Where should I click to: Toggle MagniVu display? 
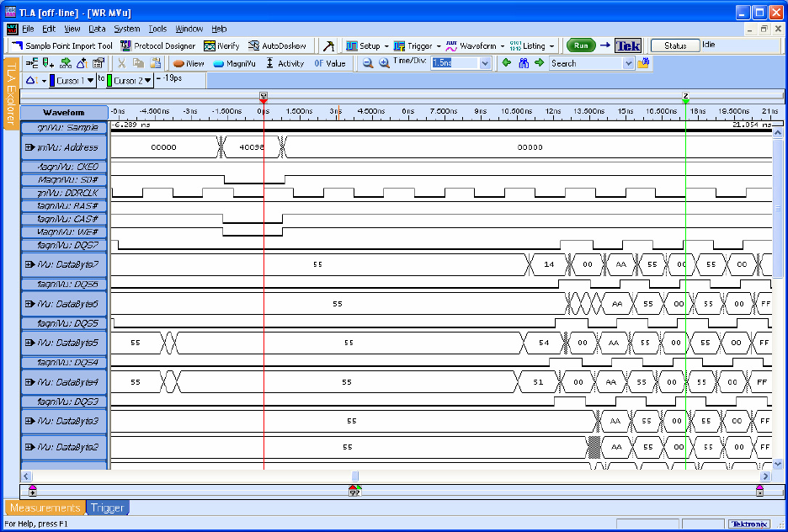(234, 63)
